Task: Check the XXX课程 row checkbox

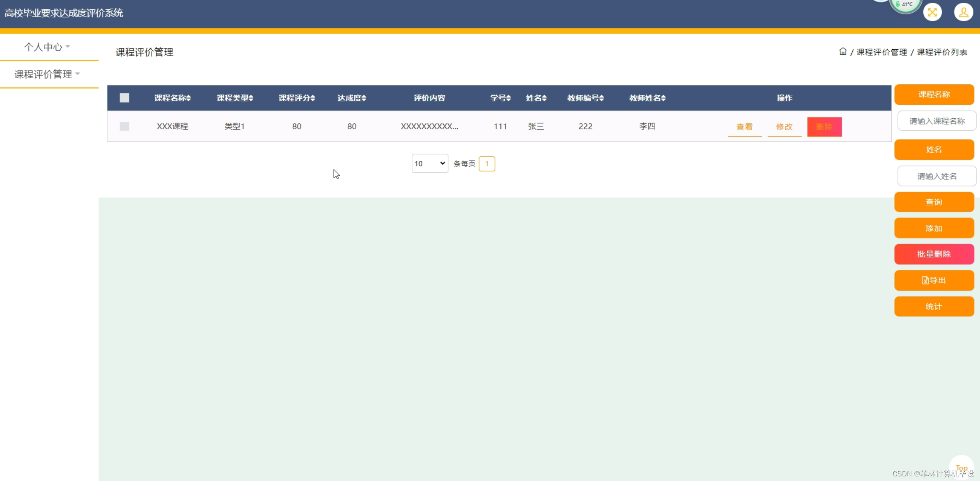Action: coord(124,126)
